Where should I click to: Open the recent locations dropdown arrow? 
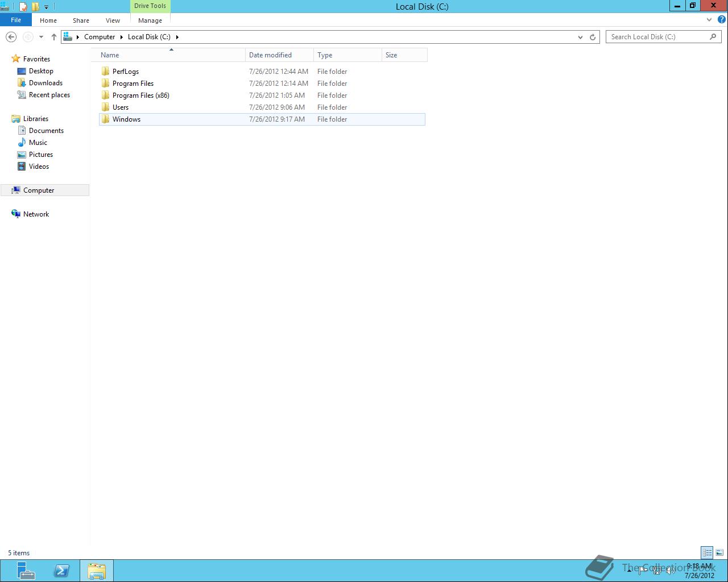pos(41,37)
